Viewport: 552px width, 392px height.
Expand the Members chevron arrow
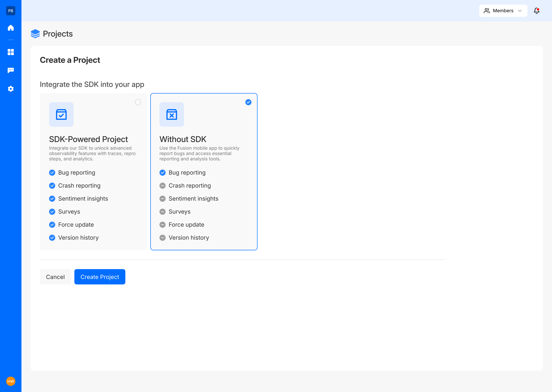(520, 11)
